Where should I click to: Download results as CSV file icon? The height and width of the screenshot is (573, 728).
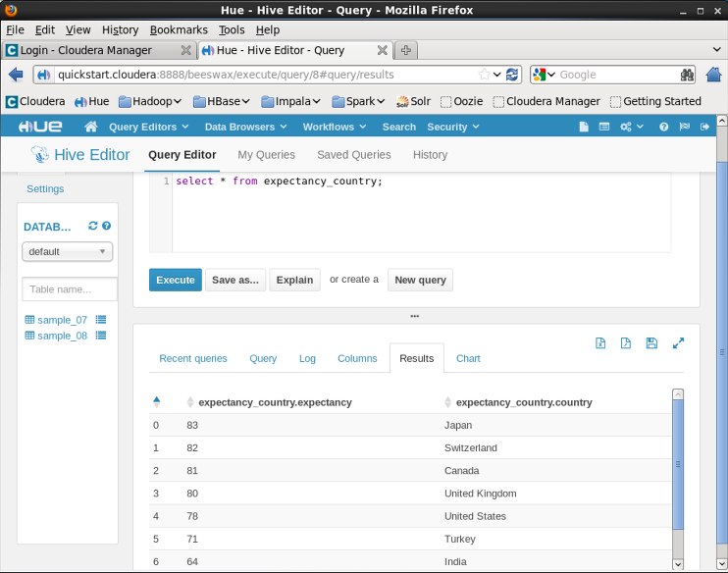point(625,342)
